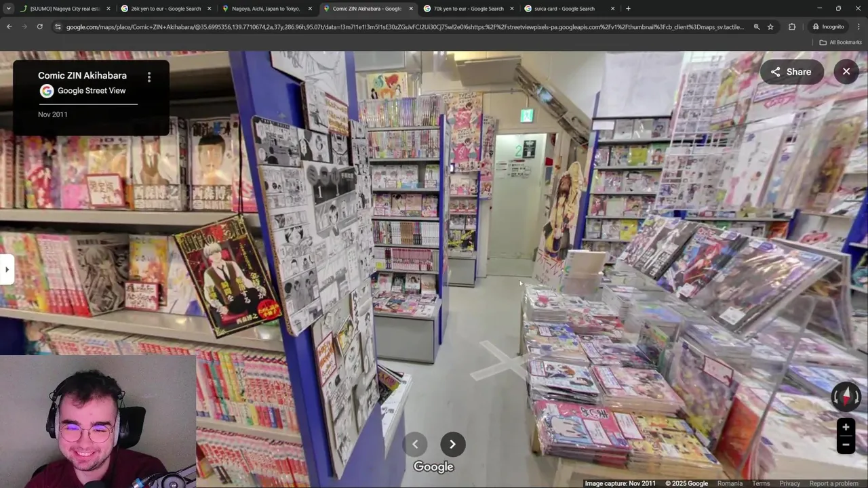Screen dimensions: 868x488
Task: View site information icon in address bar
Action: (x=58, y=27)
